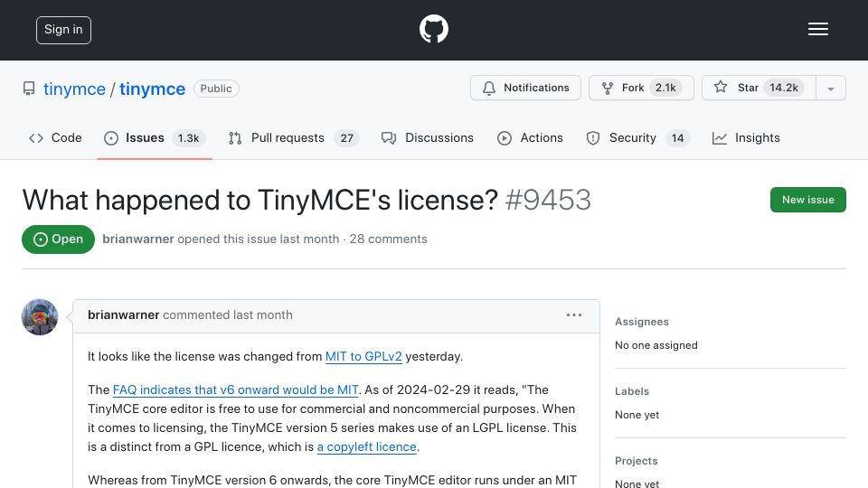Click the issue title text
This screenshot has width=868, height=488.
(x=260, y=200)
